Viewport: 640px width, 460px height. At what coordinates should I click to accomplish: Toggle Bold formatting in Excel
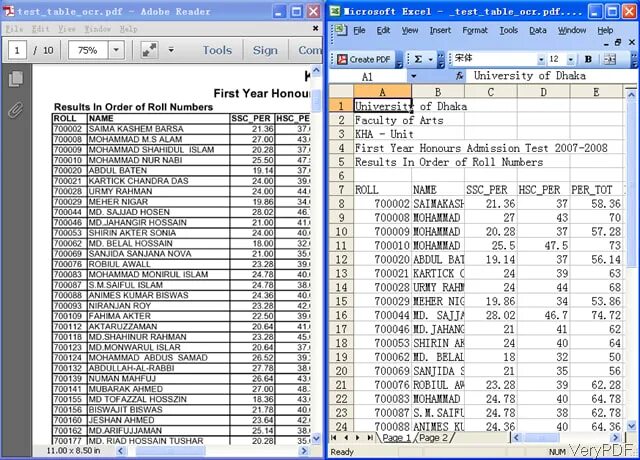tap(588, 59)
